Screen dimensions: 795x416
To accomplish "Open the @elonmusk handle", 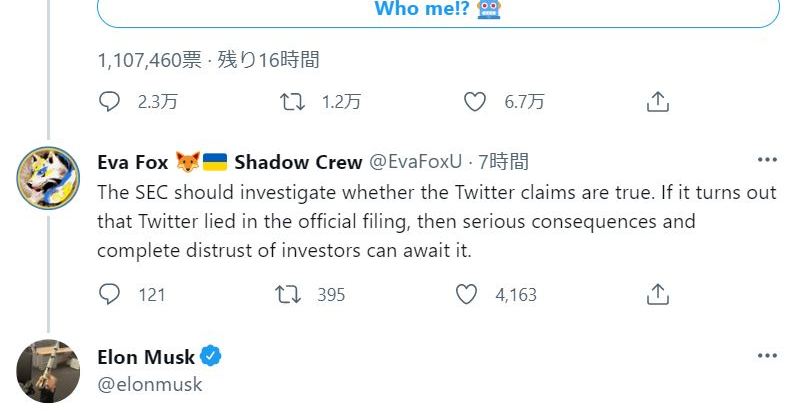I will [150, 384].
